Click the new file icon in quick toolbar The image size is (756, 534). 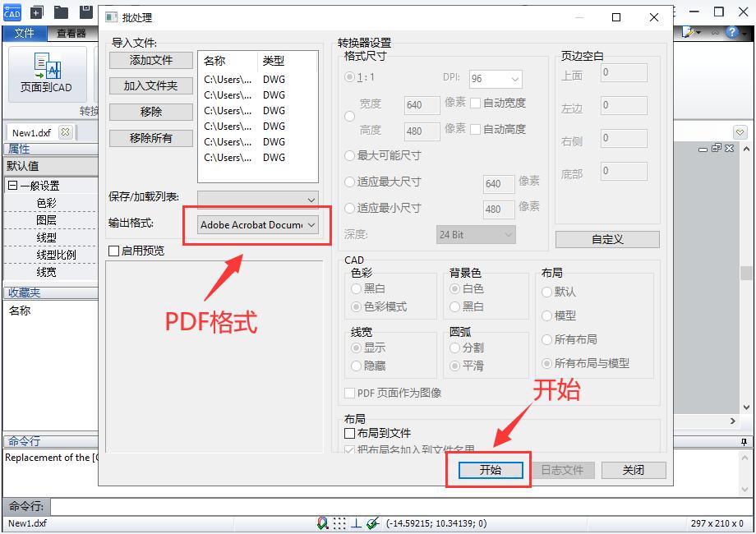point(36,11)
